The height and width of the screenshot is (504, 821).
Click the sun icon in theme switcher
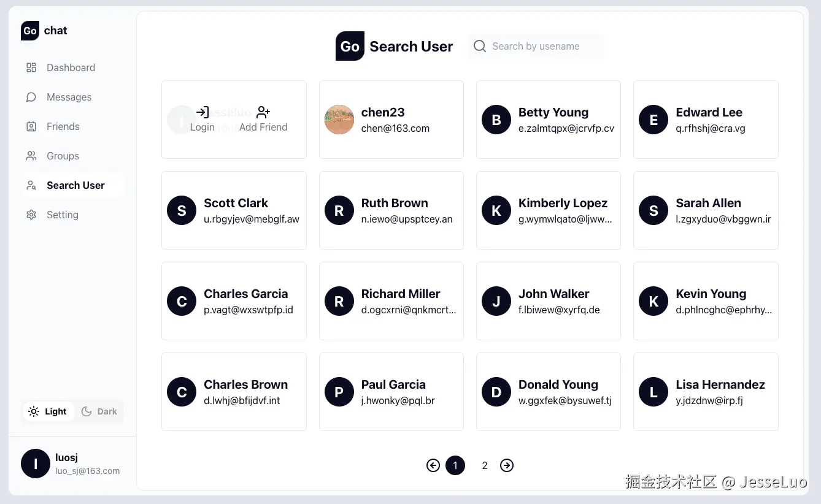(x=34, y=411)
